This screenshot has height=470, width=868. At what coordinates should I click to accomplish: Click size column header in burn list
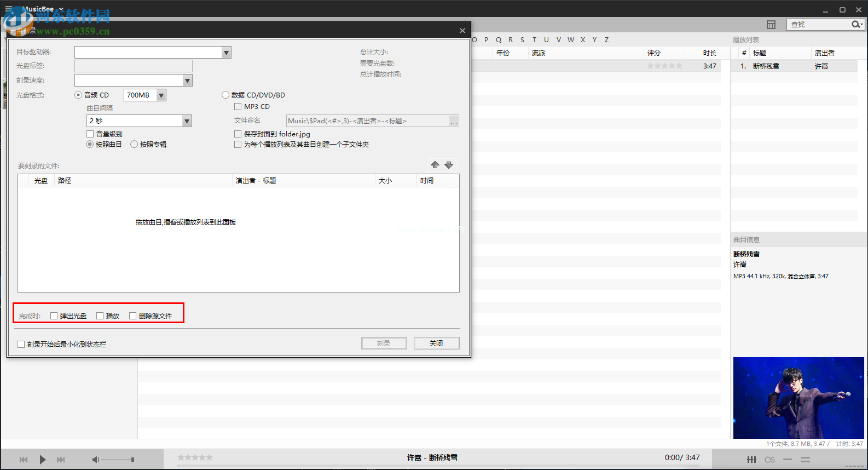tap(385, 181)
